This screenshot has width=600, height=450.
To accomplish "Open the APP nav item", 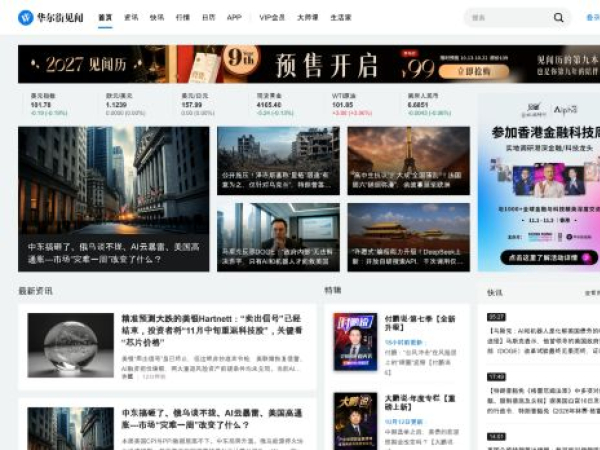I will 234,18.
